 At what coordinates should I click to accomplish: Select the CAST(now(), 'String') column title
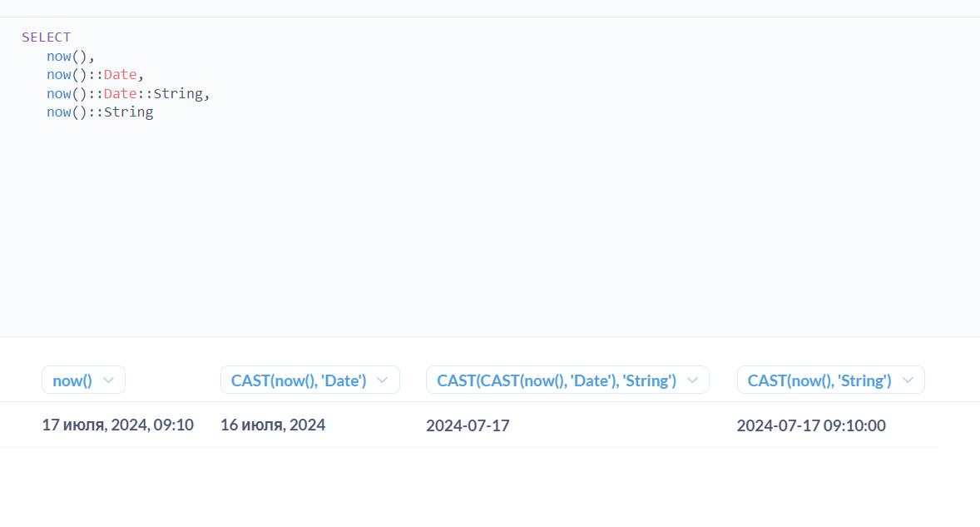click(x=819, y=380)
